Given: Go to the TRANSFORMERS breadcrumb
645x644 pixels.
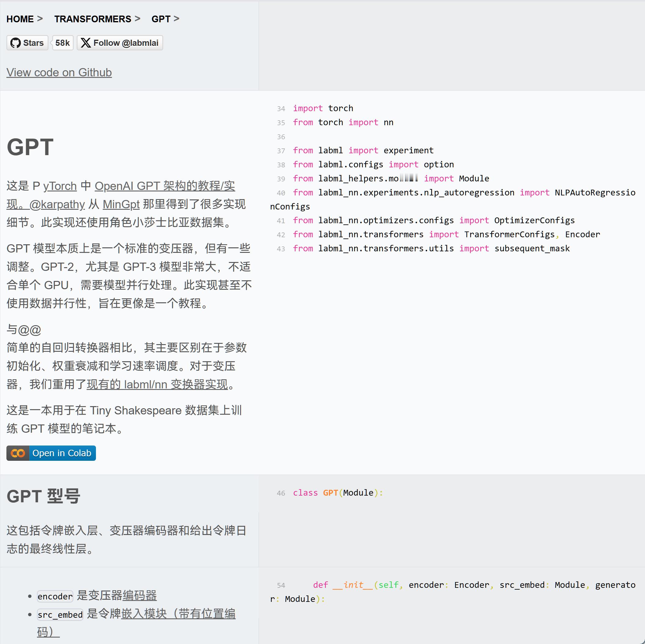Looking at the screenshot, I should (93, 19).
